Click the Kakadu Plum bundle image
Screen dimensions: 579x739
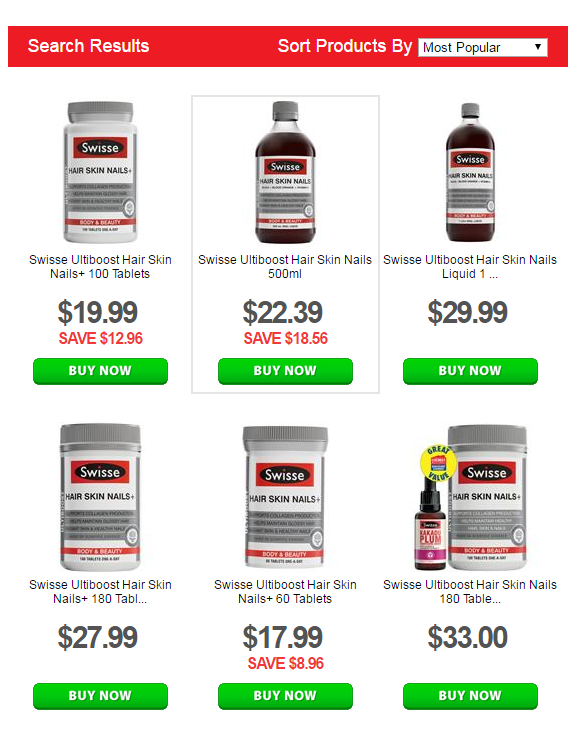pos(471,497)
